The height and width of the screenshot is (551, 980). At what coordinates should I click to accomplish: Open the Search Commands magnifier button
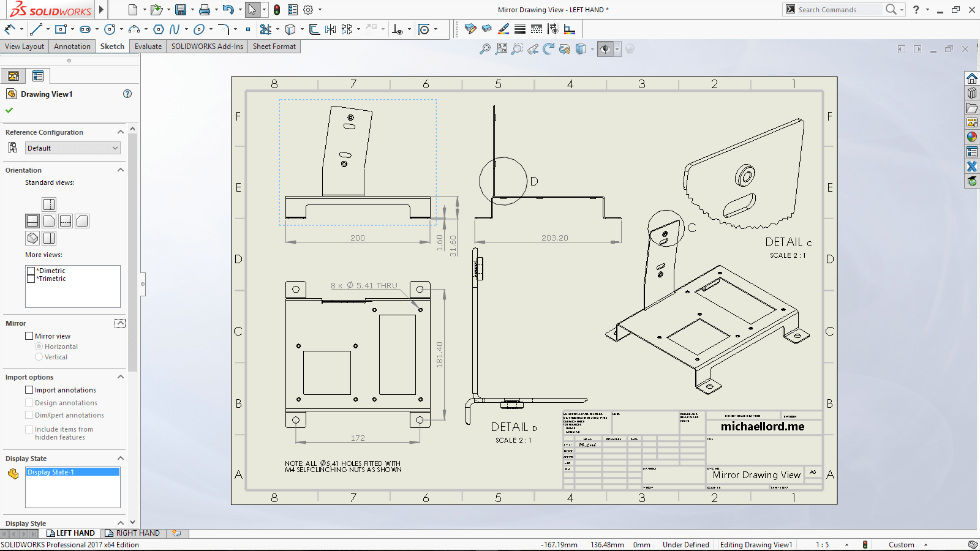pos(891,9)
